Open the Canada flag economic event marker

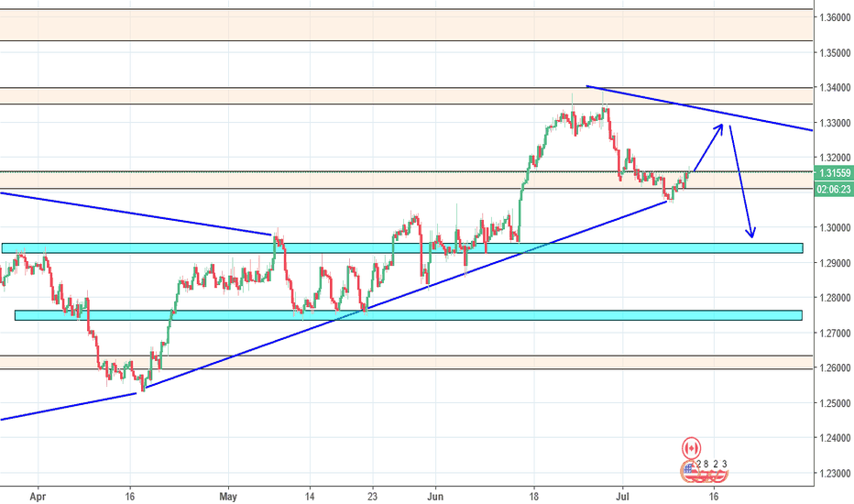pos(691,448)
